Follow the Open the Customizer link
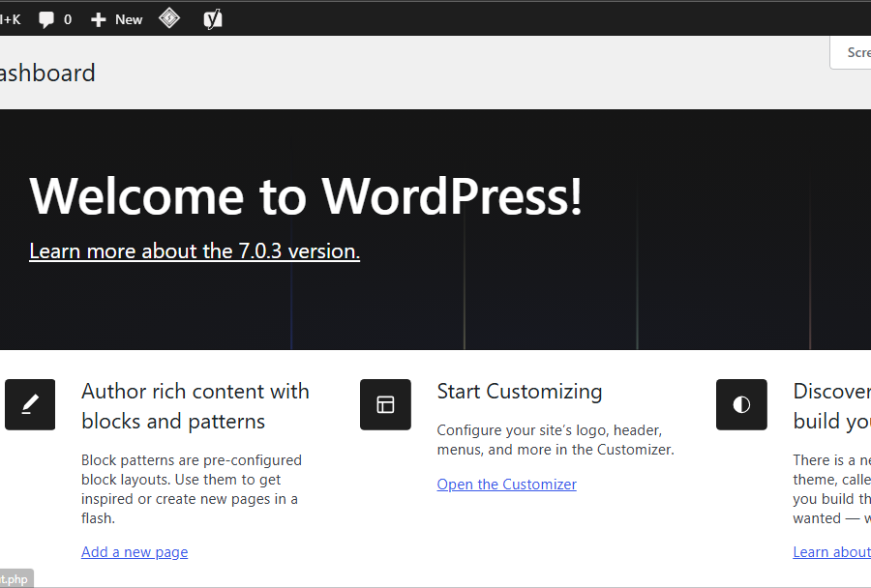 [506, 485]
